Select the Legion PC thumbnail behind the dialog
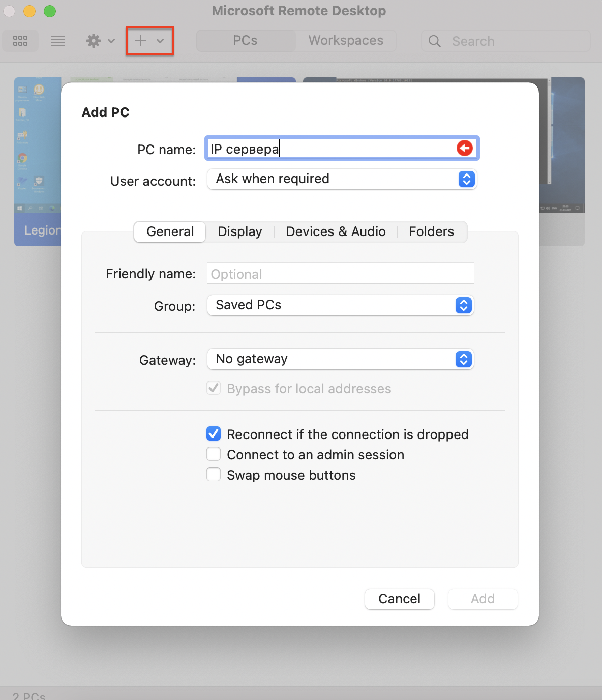The image size is (602, 700). click(x=38, y=162)
